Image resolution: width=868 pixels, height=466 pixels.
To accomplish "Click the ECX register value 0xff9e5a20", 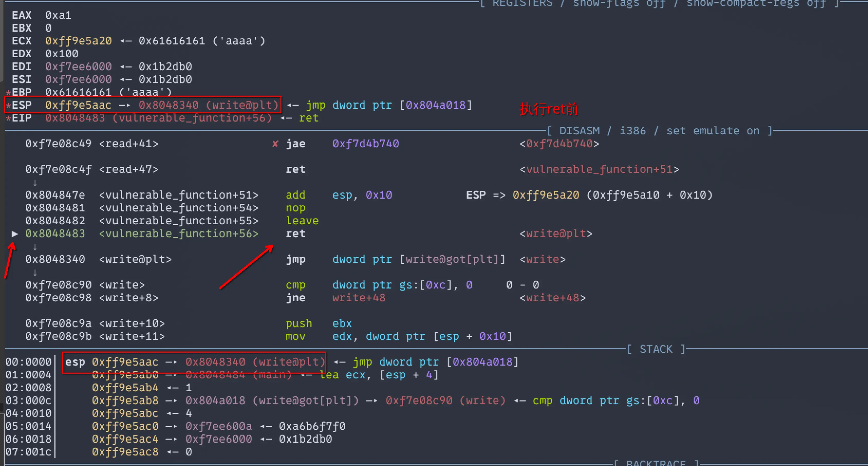I will [x=78, y=41].
